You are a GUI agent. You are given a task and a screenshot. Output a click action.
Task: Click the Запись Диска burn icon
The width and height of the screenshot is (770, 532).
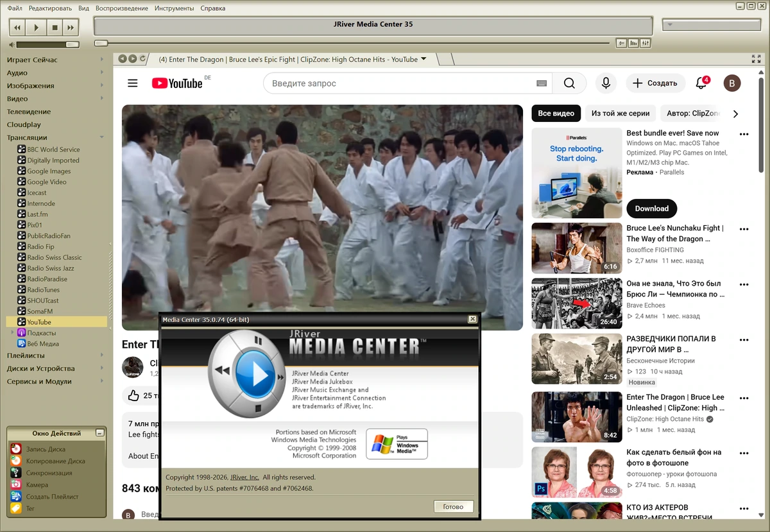(16, 449)
